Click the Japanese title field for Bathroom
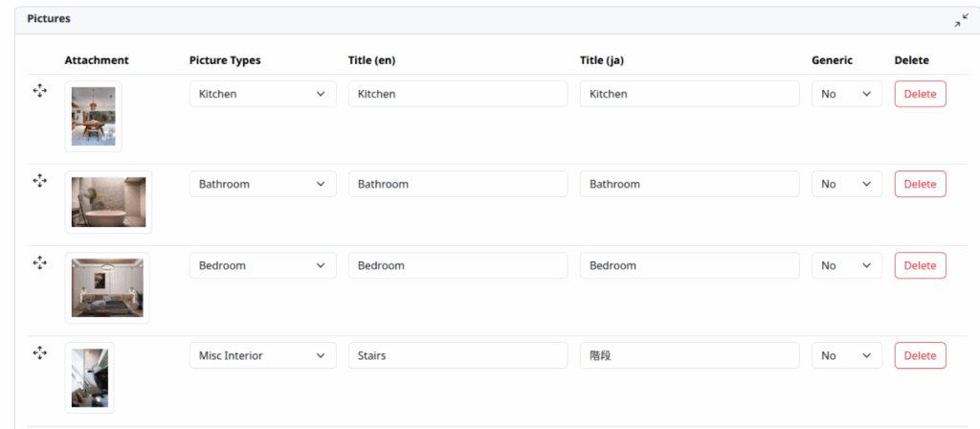Image resolution: width=980 pixels, height=429 pixels. coord(689,184)
